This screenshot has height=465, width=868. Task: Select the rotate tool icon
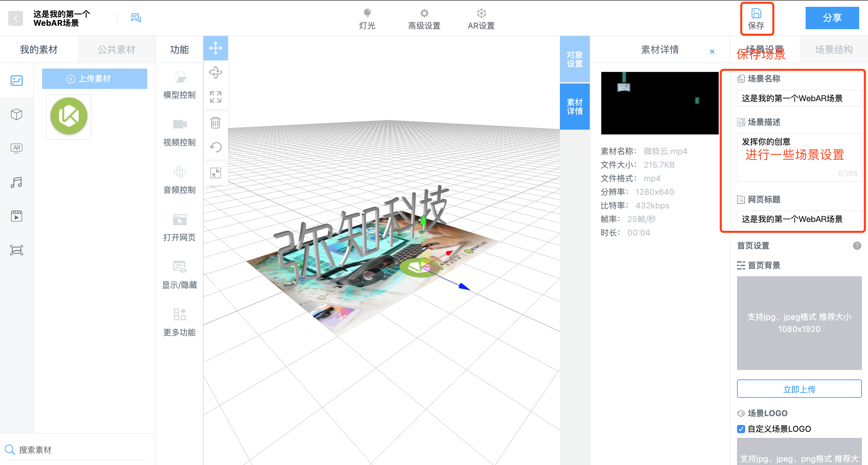pos(215,72)
